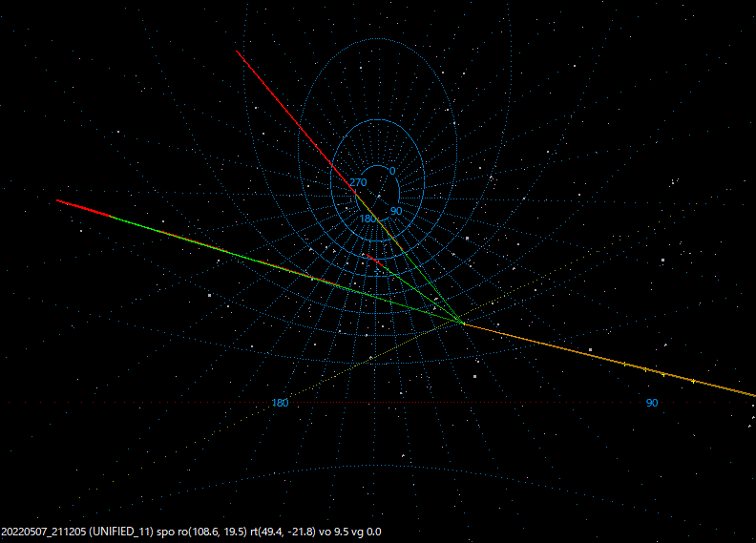Click the spo shower code in the status line
The width and height of the screenshot is (756, 543).
[x=166, y=533]
